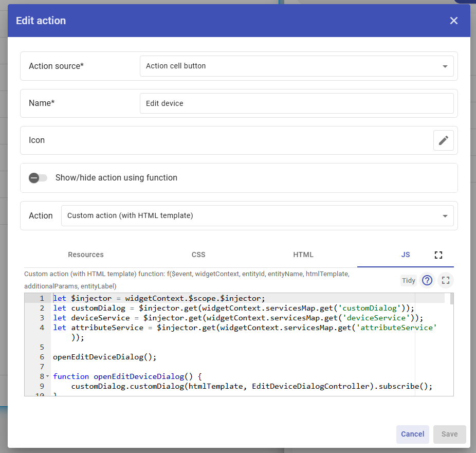The height and width of the screenshot is (453, 476).
Task: Select the JS tab
Action: pos(406,255)
